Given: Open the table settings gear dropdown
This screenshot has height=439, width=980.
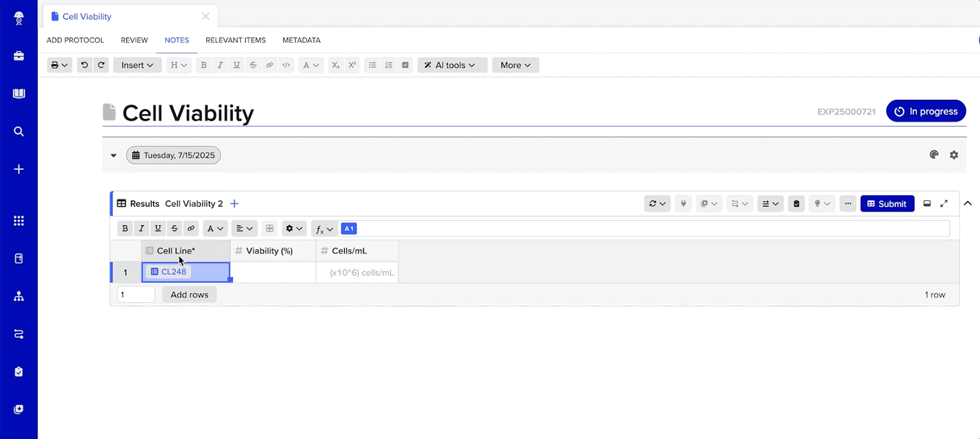Looking at the screenshot, I should [x=294, y=229].
